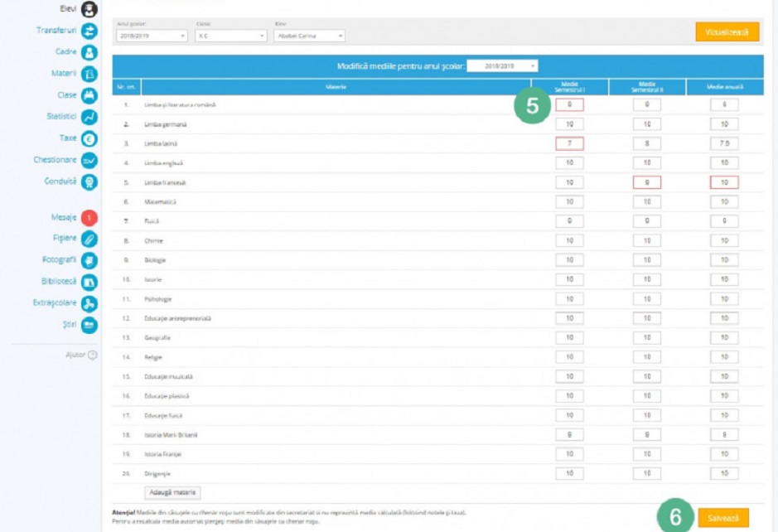The height and width of the screenshot is (532, 778).
Task: Click the Adaugă materie button
Action: tap(172, 493)
